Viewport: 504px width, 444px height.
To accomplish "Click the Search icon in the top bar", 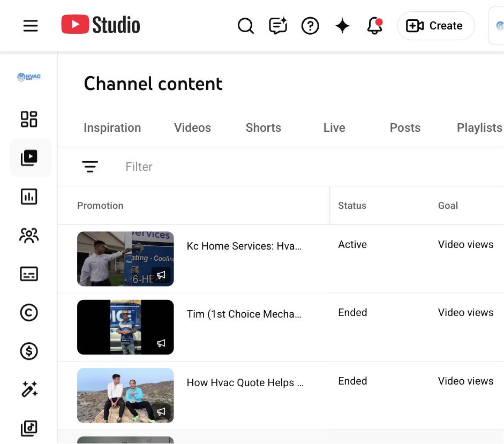I will (246, 25).
